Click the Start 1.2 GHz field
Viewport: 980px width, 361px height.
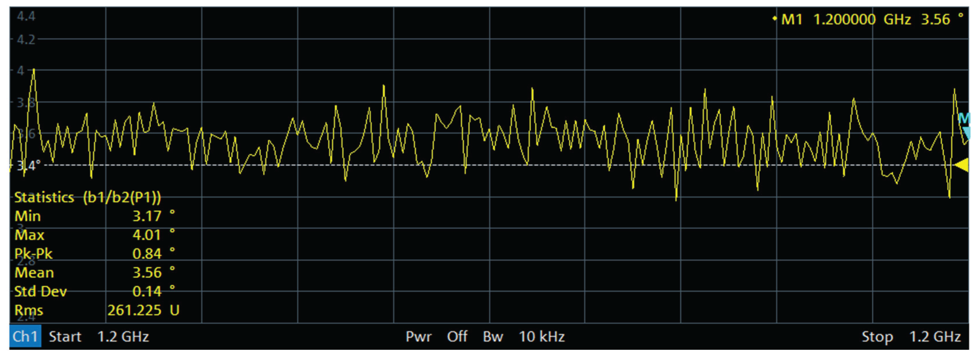[x=99, y=337]
